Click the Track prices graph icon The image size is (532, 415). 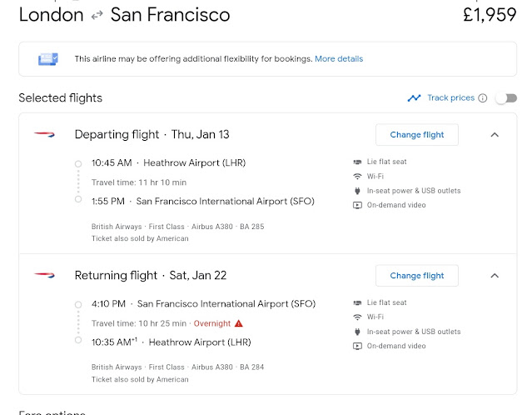pyautogui.click(x=414, y=98)
